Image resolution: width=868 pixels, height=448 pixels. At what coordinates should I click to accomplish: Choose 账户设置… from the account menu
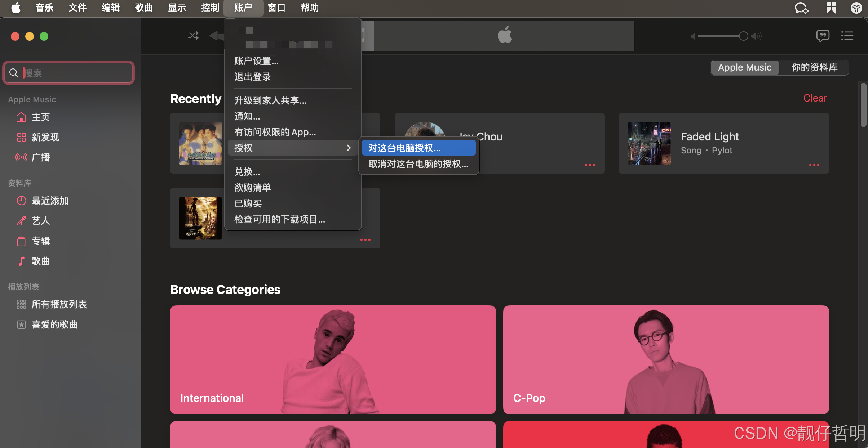[256, 61]
